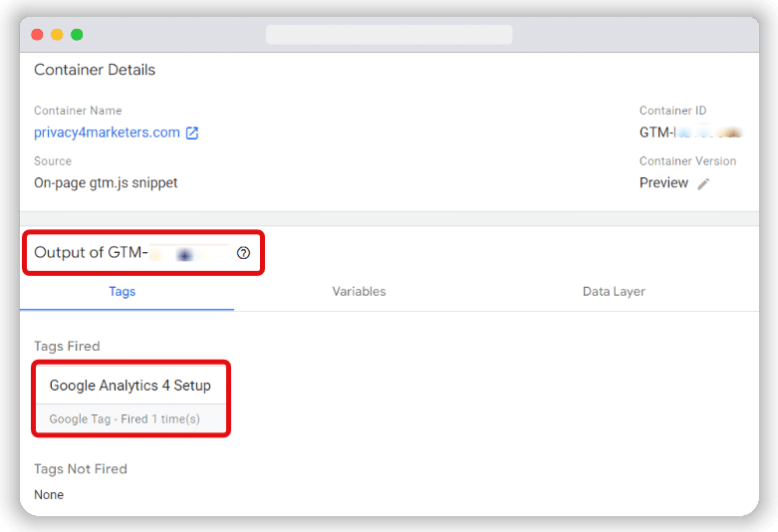Viewport: 778px width, 532px height.
Task: Select the 'Container Name' label
Action: [78, 111]
